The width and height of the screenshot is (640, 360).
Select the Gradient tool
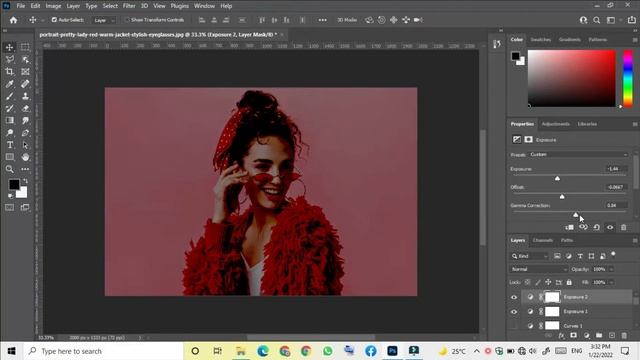pyautogui.click(x=9, y=120)
